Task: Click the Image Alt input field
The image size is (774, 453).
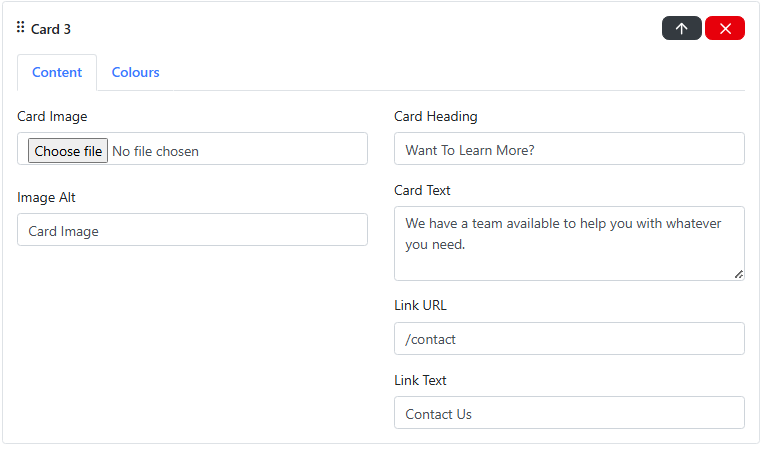Action: pos(192,230)
